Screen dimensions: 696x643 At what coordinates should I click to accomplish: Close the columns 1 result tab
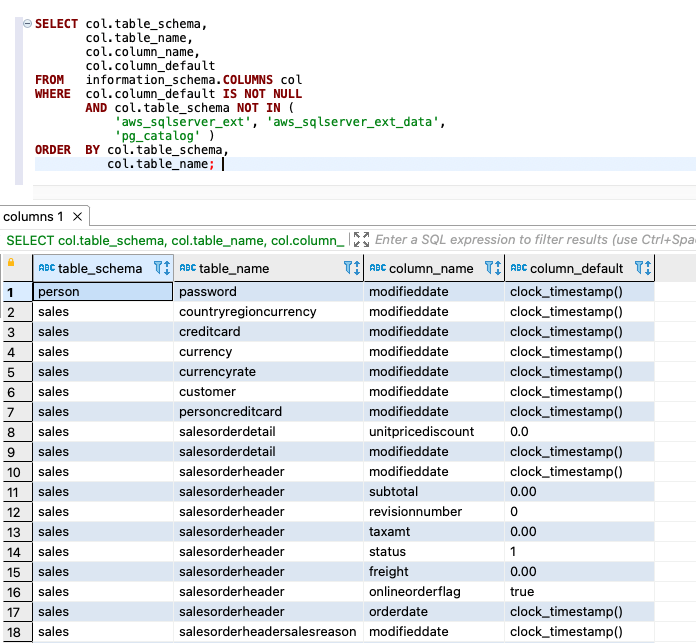(78, 216)
